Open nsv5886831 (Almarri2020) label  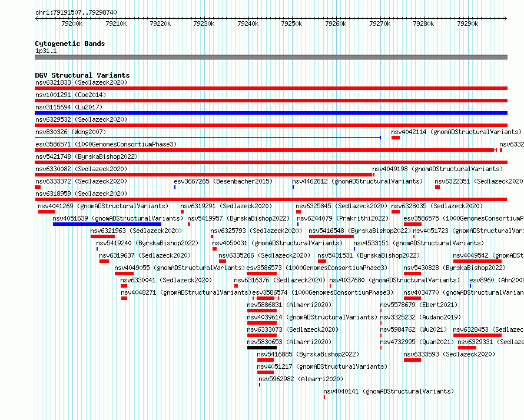point(289,305)
